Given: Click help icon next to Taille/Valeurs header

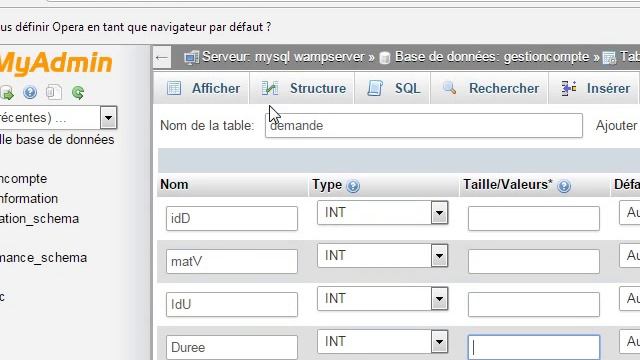Looking at the screenshot, I should coord(564,186).
